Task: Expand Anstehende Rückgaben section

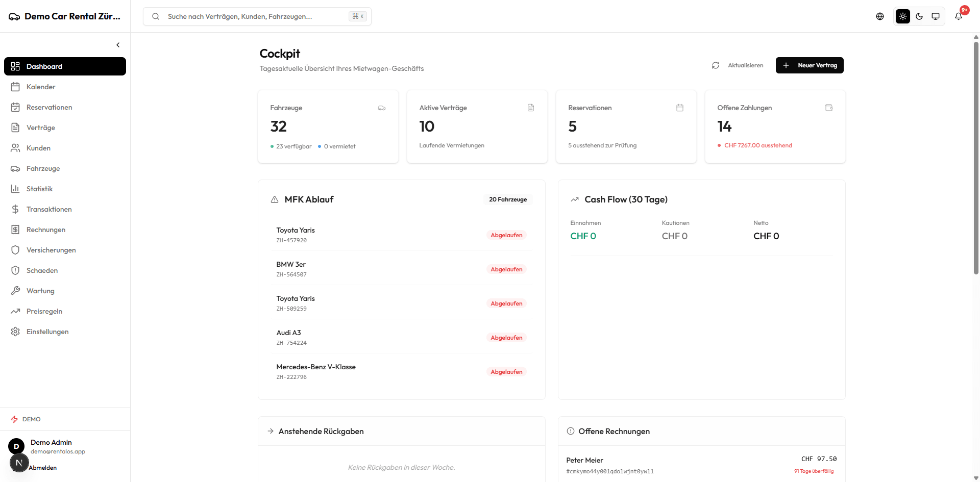Action: [321, 431]
